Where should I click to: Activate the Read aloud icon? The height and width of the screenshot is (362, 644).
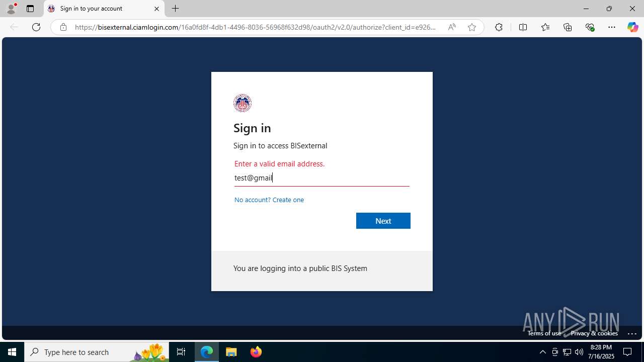tap(452, 27)
